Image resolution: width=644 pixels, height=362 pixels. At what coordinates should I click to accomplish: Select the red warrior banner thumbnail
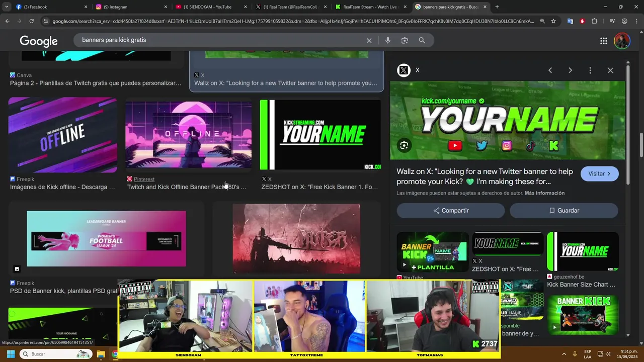pos(296,238)
